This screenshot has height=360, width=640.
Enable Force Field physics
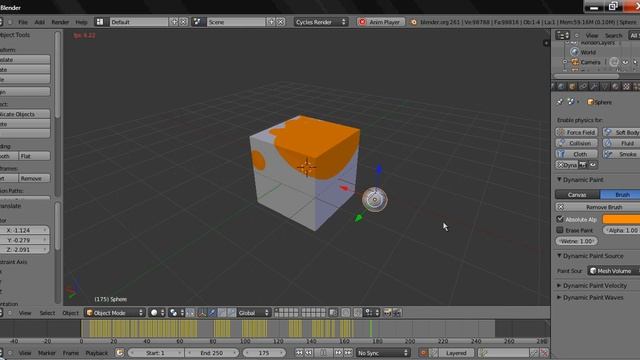576,132
